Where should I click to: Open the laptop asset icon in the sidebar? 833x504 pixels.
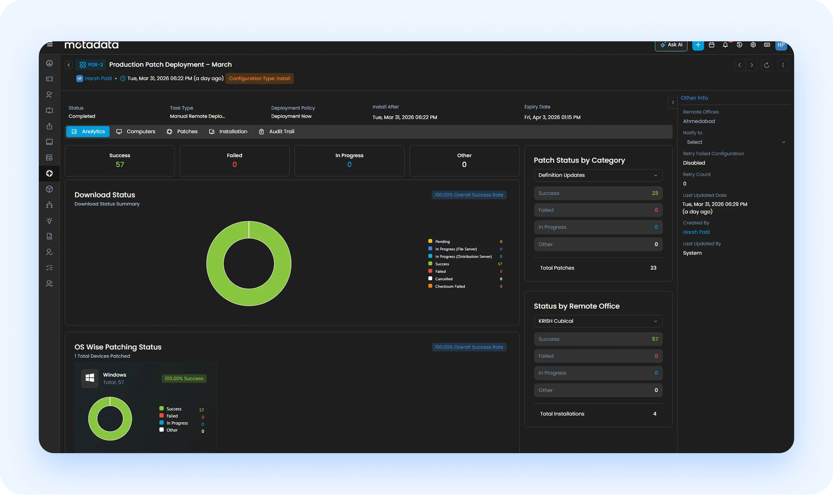pos(49,142)
